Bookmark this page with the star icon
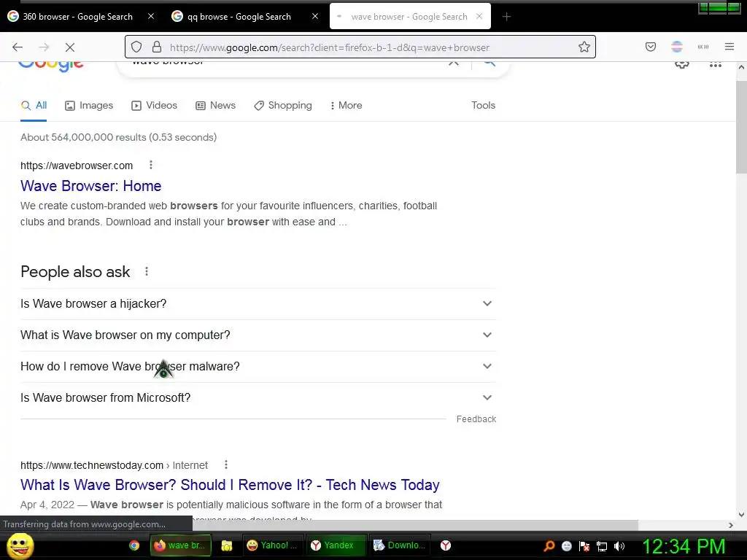This screenshot has height=560, width=747. coord(584,47)
